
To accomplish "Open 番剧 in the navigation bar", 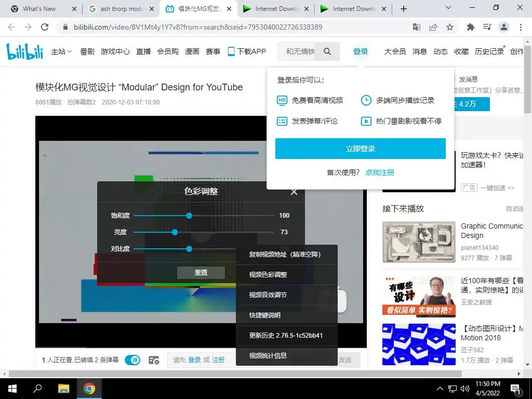I will (x=87, y=51).
